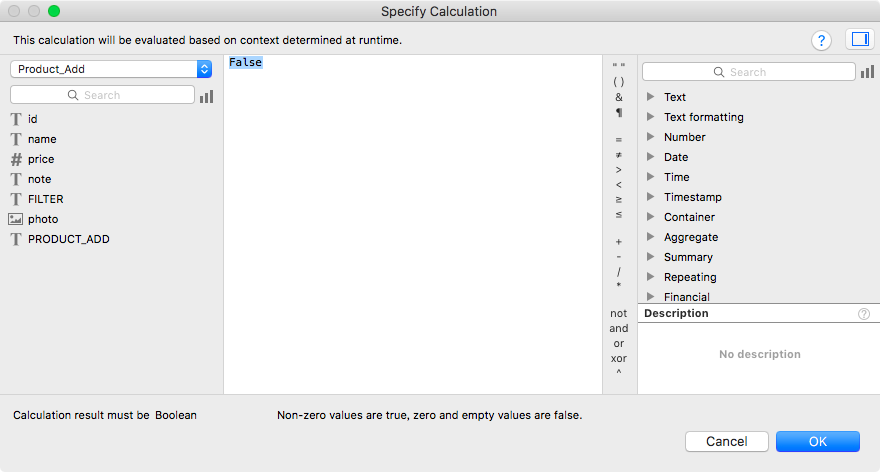Image resolution: width=880 pixels, height=472 pixels.
Task: Insert paragraph return pilcrow operator
Action: (x=618, y=113)
